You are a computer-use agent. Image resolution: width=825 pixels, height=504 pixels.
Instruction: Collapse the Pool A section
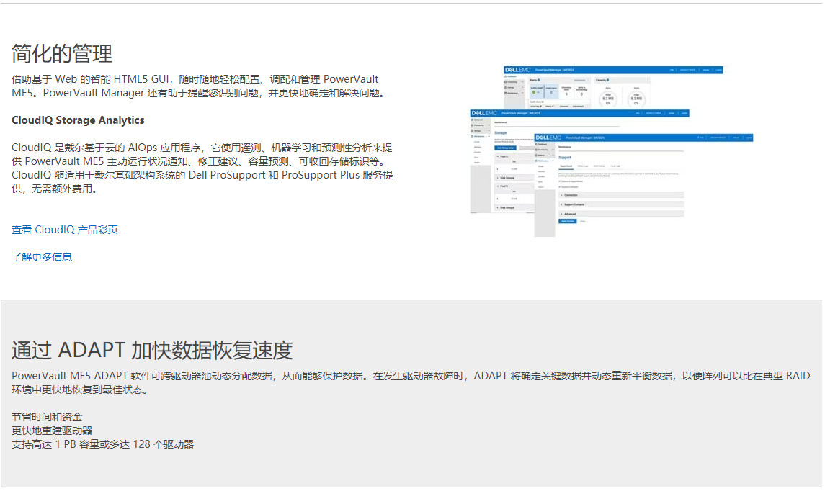point(496,156)
